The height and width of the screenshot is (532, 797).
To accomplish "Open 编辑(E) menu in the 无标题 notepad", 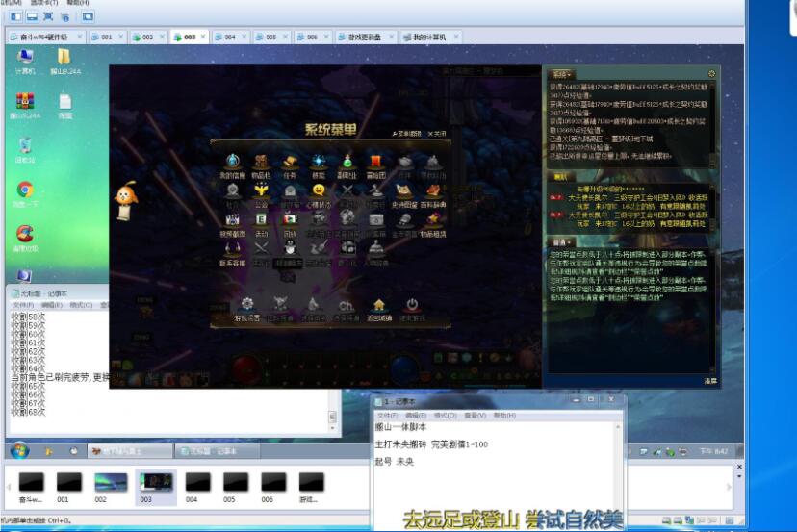I will [x=51, y=305].
